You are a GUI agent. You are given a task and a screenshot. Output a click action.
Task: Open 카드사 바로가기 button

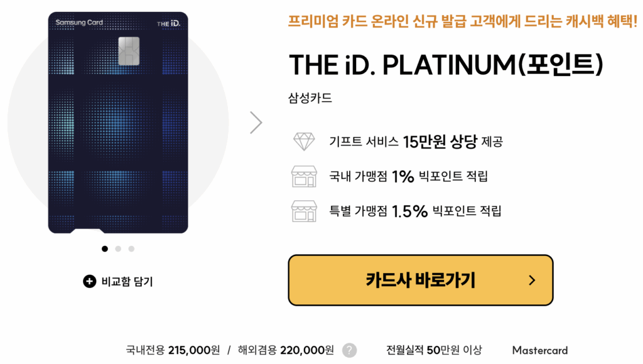pos(421,281)
